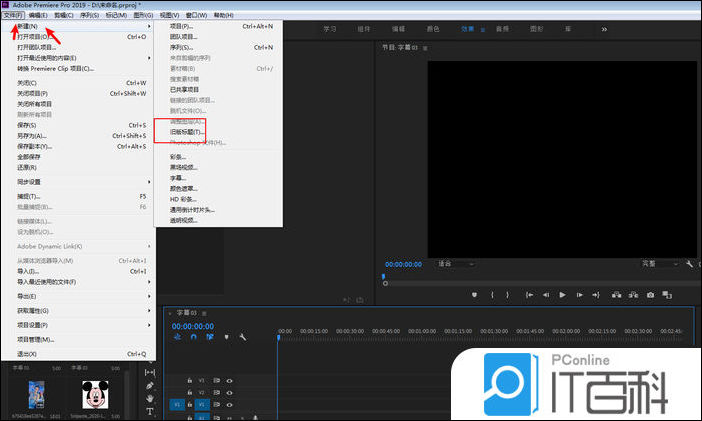Select the Hand tool
The width and height of the screenshot is (702, 421).
[x=150, y=398]
